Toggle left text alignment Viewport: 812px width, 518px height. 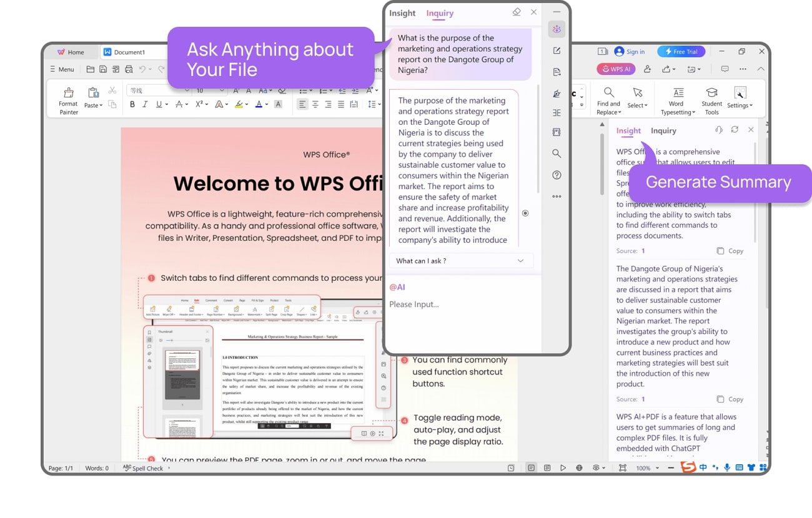pos(302,105)
